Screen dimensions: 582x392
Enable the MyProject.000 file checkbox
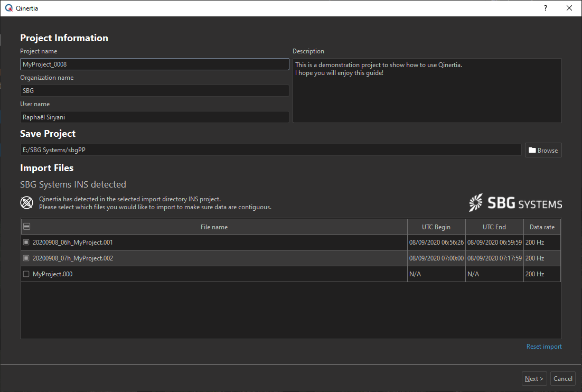pos(26,274)
